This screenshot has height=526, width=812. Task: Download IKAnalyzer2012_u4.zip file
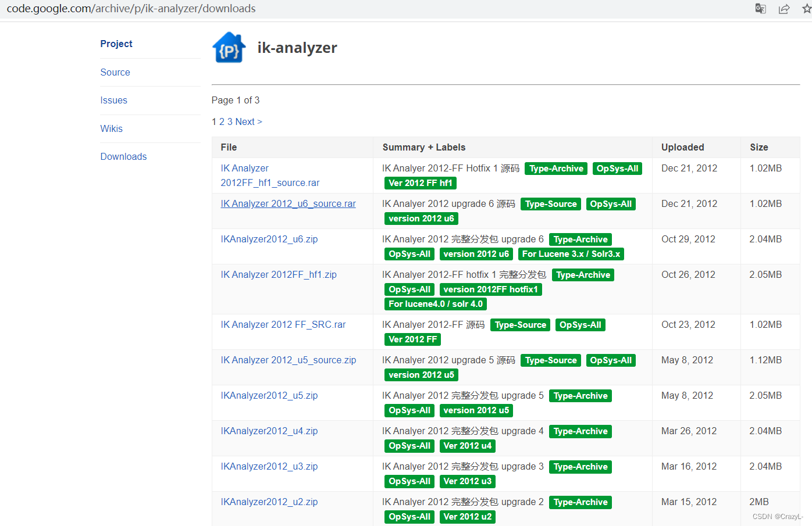pyautogui.click(x=269, y=431)
